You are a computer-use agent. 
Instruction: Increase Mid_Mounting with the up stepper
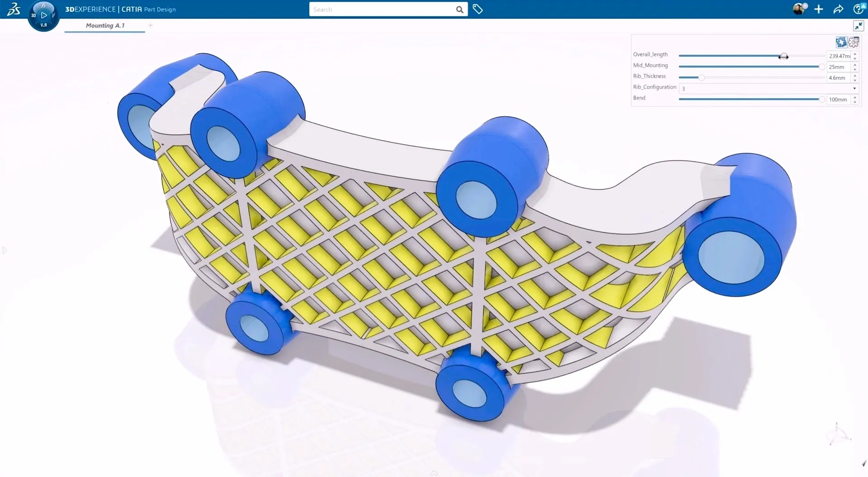[855, 65]
